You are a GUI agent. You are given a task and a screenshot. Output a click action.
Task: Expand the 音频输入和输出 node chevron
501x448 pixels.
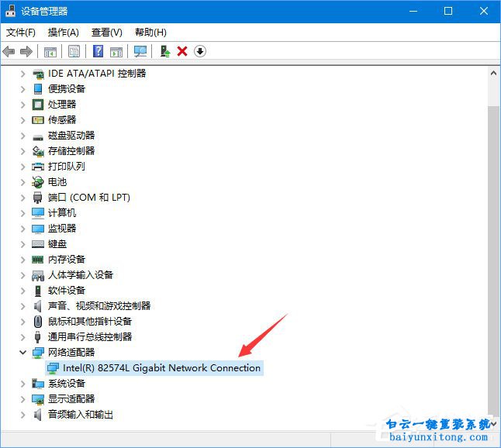click(x=22, y=415)
